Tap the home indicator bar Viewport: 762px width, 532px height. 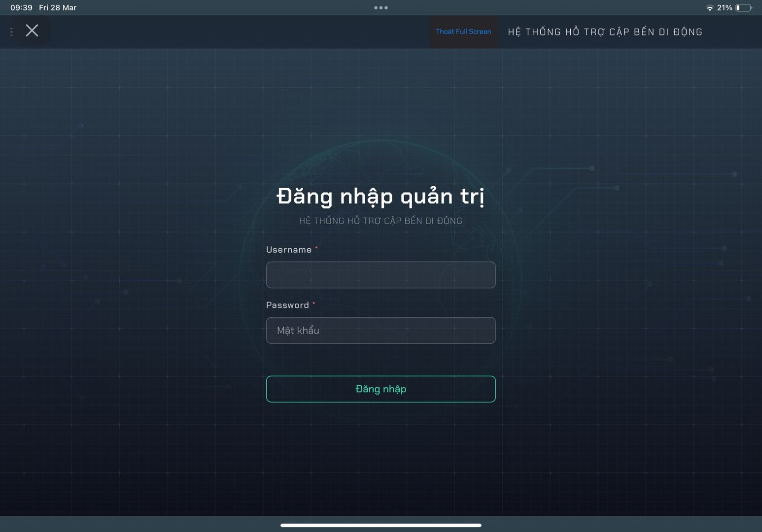click(381, 525)
